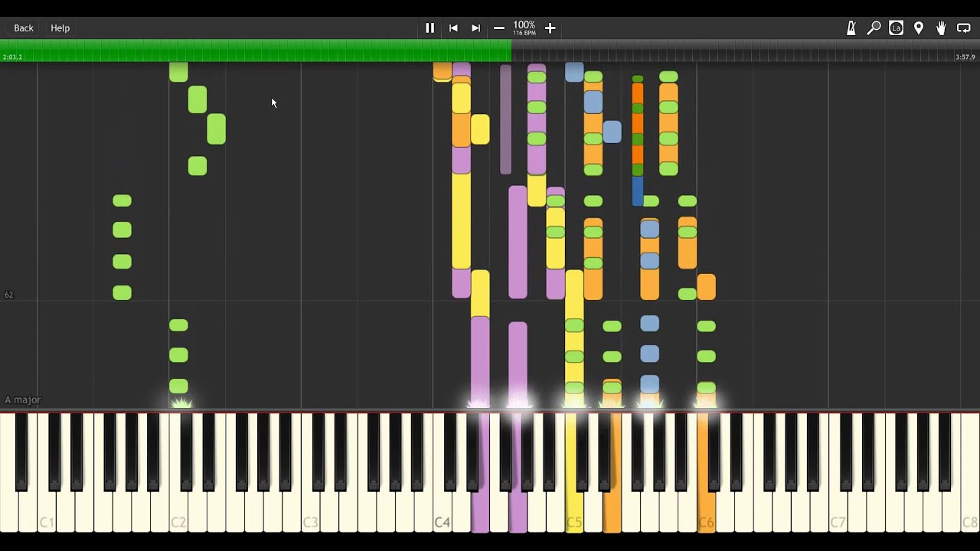Click the elapsed time 2:03.2
Screen dimensions: 980x551
[x=12, y=57]
